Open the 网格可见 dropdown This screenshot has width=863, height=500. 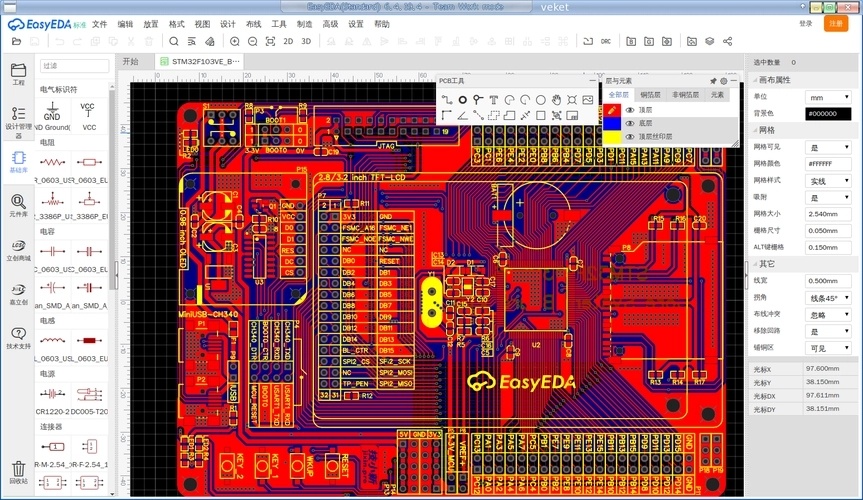[x=828, y=147]
